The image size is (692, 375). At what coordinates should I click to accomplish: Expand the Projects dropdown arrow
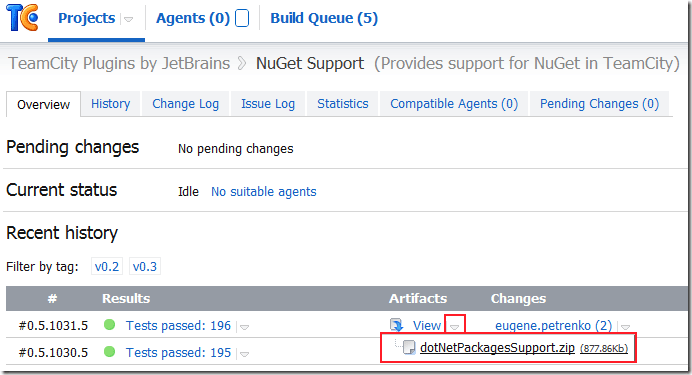(x=128, y=19)
